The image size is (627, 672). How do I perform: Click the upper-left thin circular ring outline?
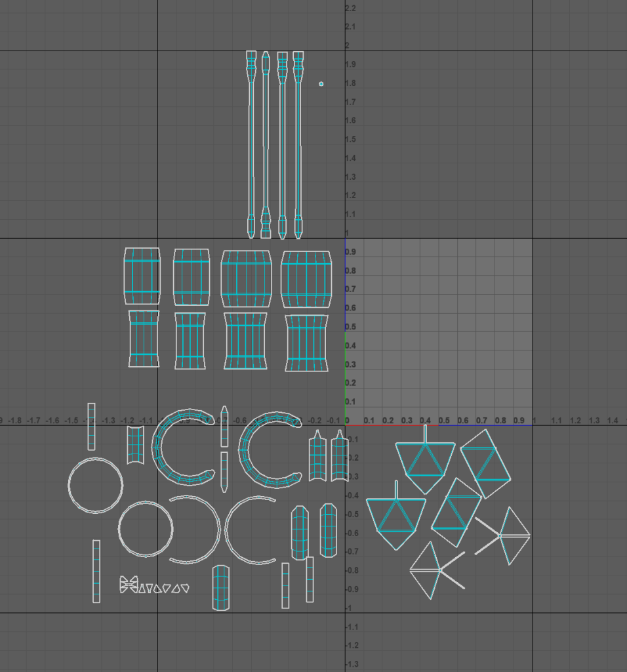[x=71, y=486]
